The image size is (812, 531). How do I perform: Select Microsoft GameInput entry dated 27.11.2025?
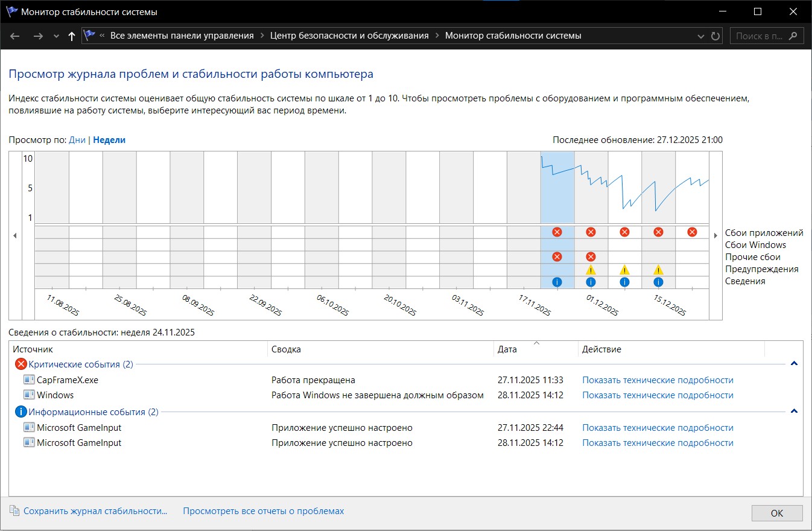[407, 428]
